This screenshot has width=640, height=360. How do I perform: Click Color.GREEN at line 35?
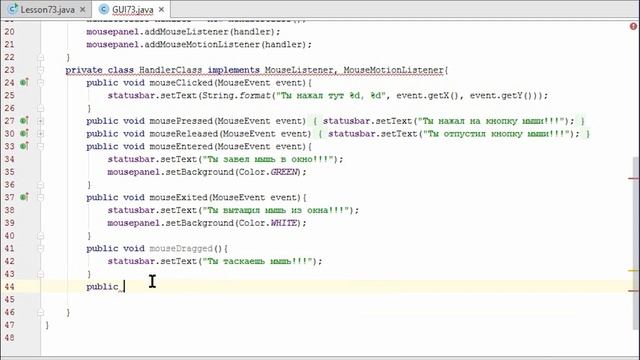[x=269, y=172]
